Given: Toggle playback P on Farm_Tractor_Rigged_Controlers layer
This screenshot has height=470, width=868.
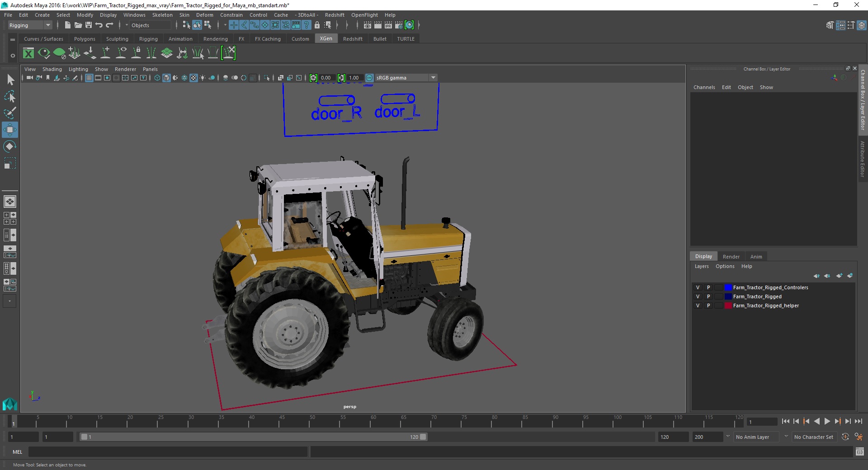Looking at the screenshot, I should click(708, 287).
